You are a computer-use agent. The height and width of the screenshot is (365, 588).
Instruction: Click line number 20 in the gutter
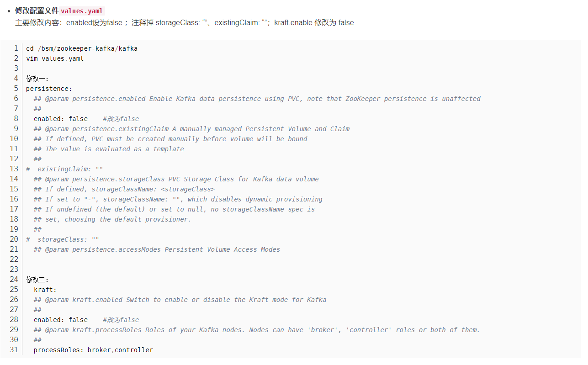pos(14,239)
